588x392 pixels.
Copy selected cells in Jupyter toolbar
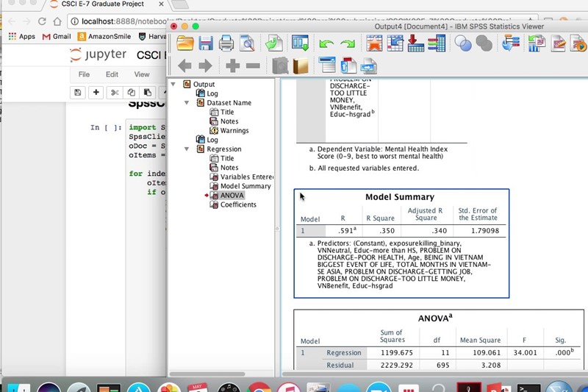132,92
